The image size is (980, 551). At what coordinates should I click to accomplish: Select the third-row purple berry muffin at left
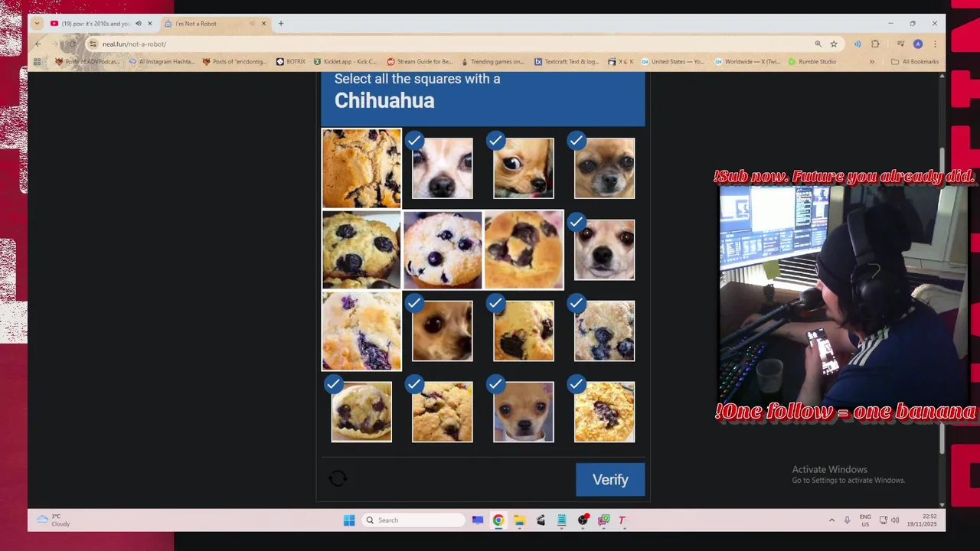coord(361,331)
